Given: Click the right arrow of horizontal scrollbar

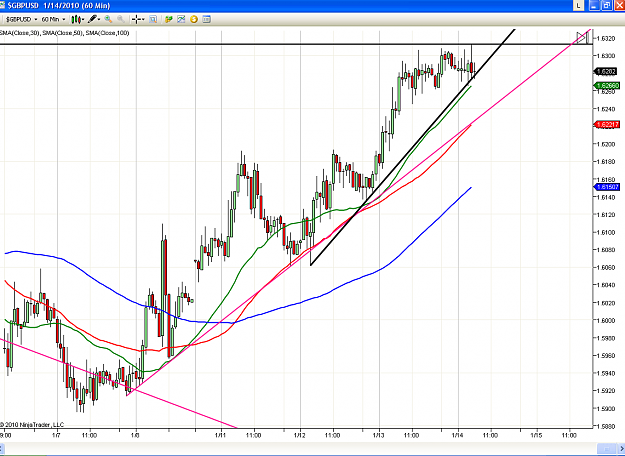Looking at the screenshot, I should click(621, 448).
